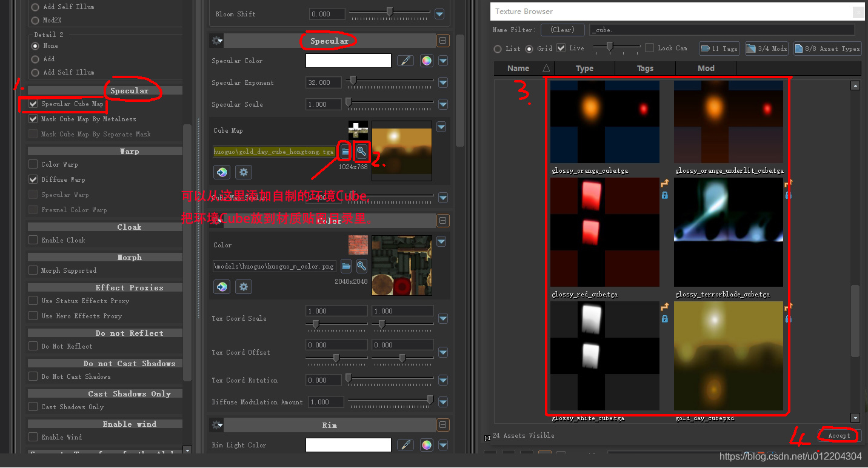Open the Tex Coord Rotation dropdown arrow
Image resolution: width=868 pixels, height=468 pixels.
[x=443, y=380]
